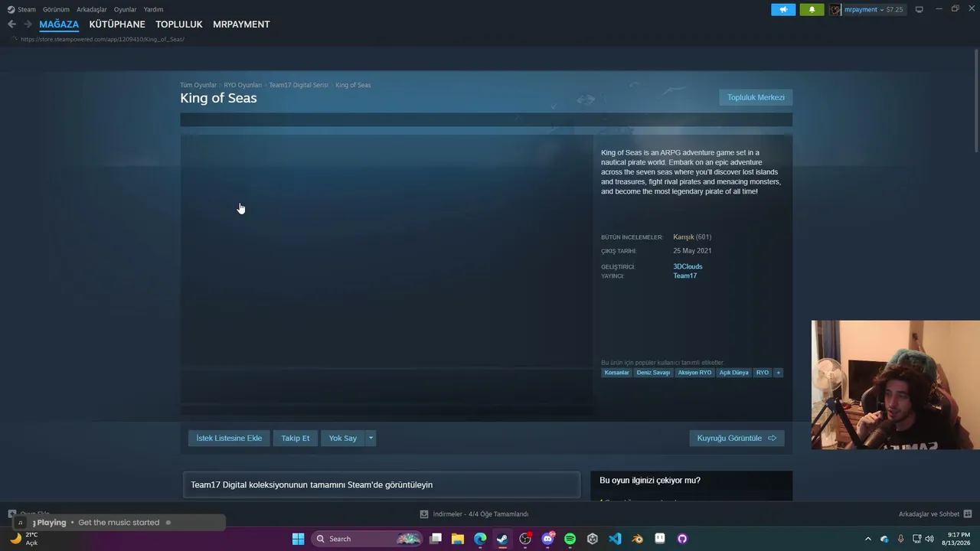980x551 pixels.
Task: Open the 3DClouds developer link
Action: (x=688, y=266)
